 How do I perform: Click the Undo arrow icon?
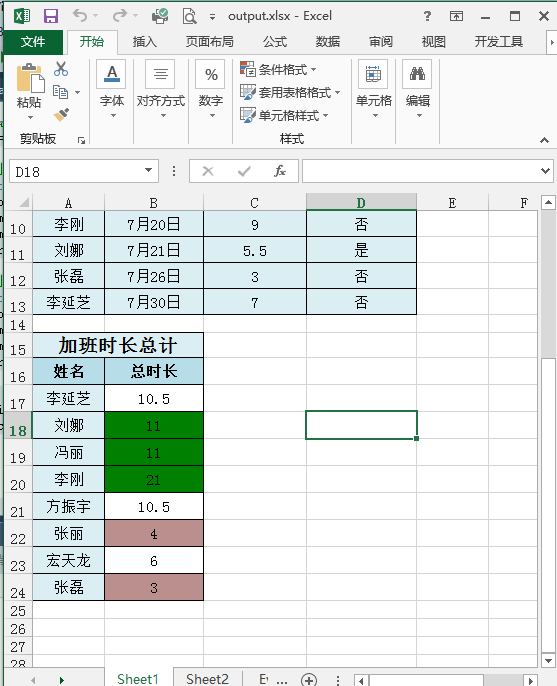(80, 16)
